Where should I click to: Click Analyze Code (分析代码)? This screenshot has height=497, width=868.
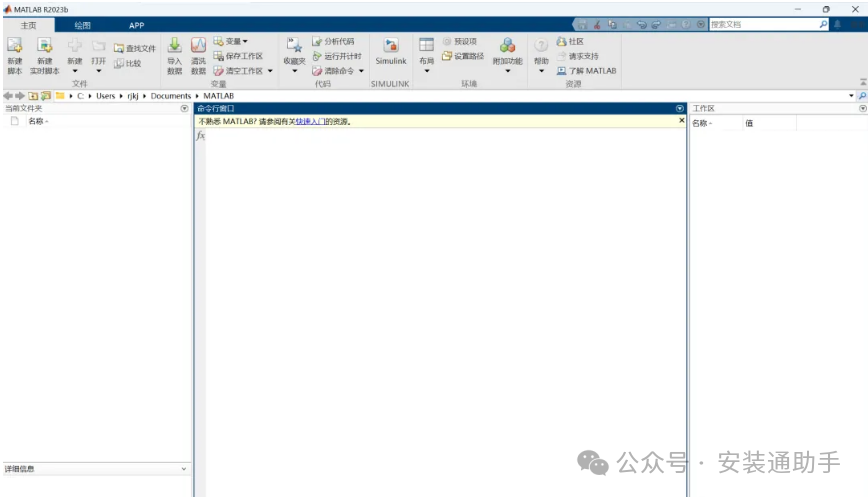tap(333, 42)
